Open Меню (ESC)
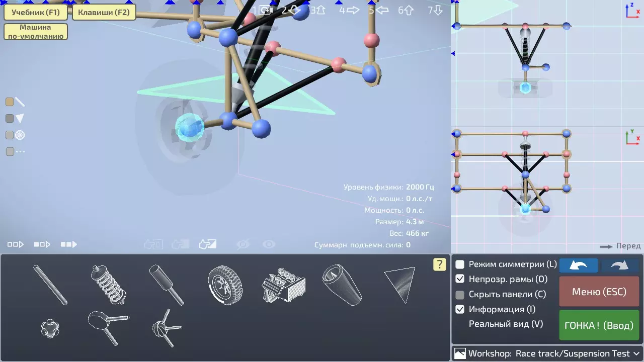 click(x=599, y=292)
